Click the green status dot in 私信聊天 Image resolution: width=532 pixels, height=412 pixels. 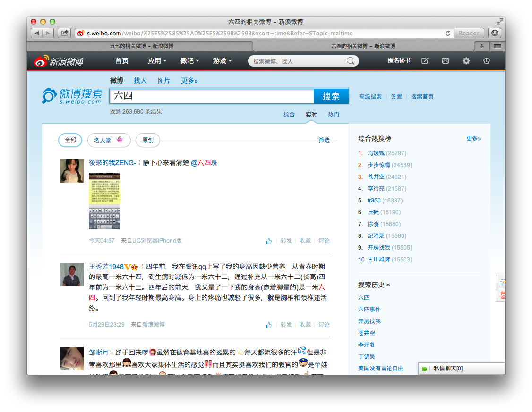424,369
